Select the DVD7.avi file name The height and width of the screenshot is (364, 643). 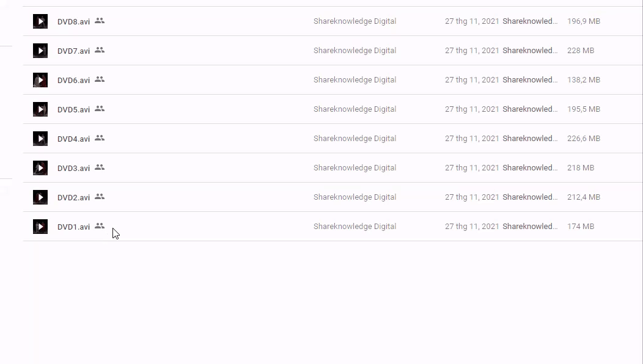coord(73,51)
